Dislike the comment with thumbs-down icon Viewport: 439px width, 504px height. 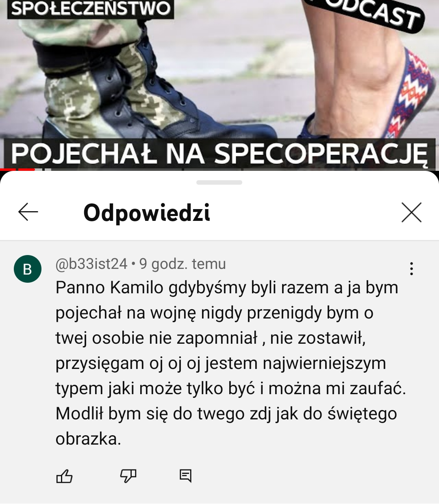[x=128, y=476]
